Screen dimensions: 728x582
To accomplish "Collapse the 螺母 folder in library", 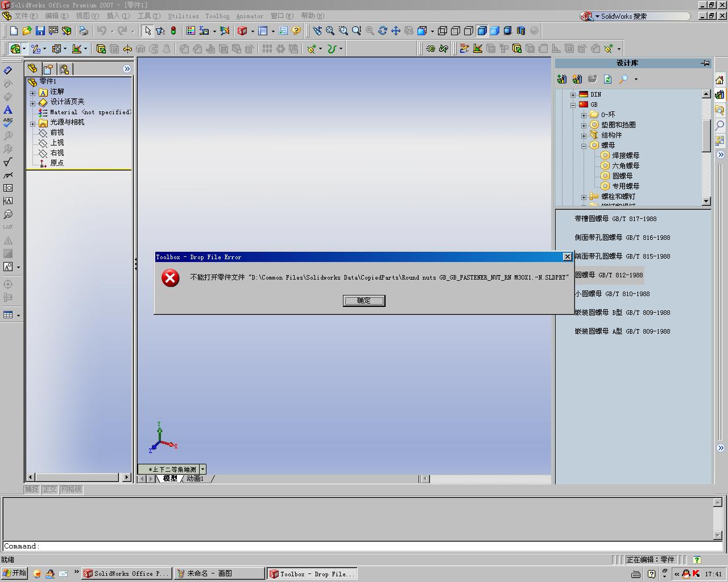I will click(x=584, y=146).
